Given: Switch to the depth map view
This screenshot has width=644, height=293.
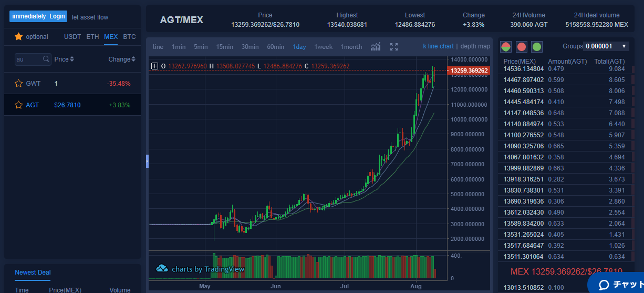Looking at the screenshot, I should 475,46.
